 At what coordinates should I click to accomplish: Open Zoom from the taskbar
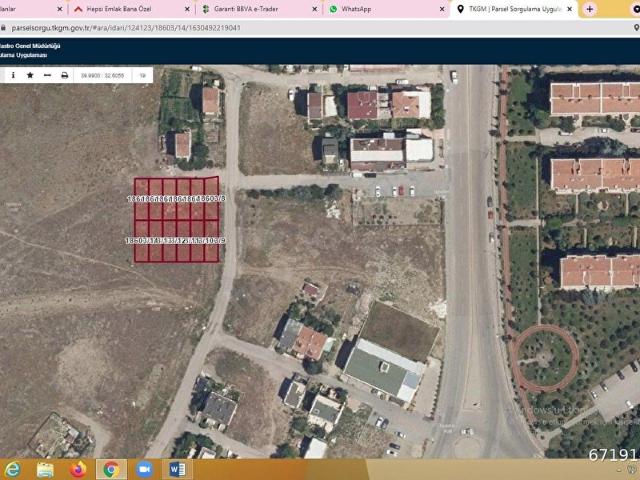pos(144,468)
